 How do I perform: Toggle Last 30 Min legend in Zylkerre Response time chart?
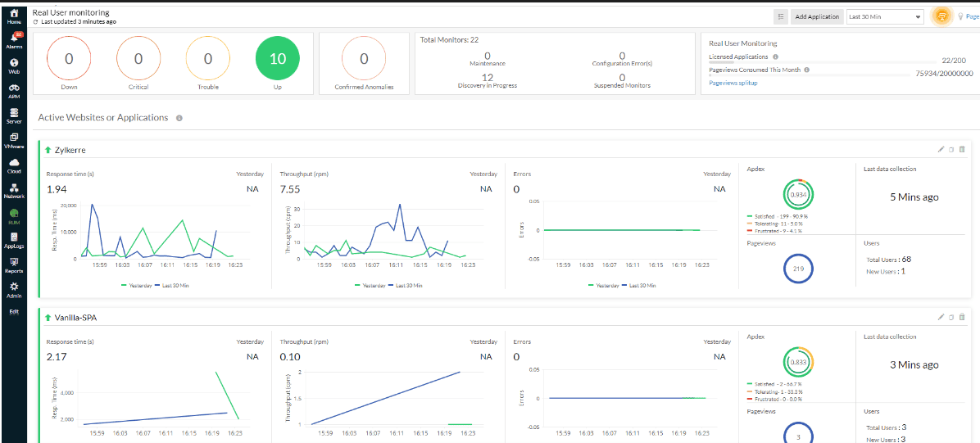coord(170,285)
